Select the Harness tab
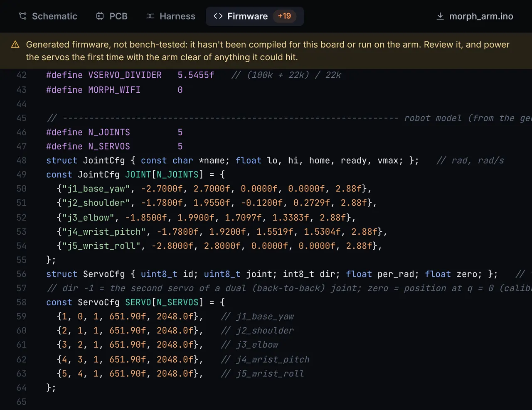 170,16
